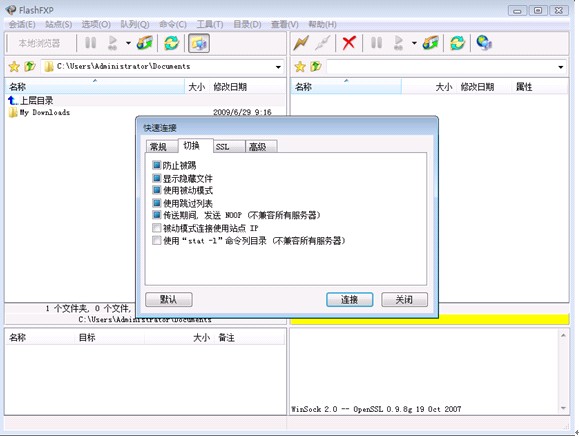Viewport: 579px width, 437px height.
Task: Expand the local path dropdown arrow
Action: coord(278,67)
